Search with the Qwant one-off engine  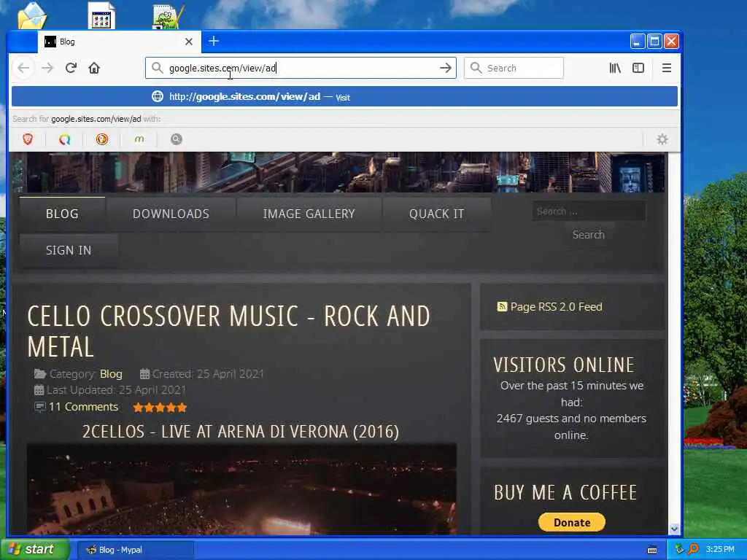coord(65,139)
